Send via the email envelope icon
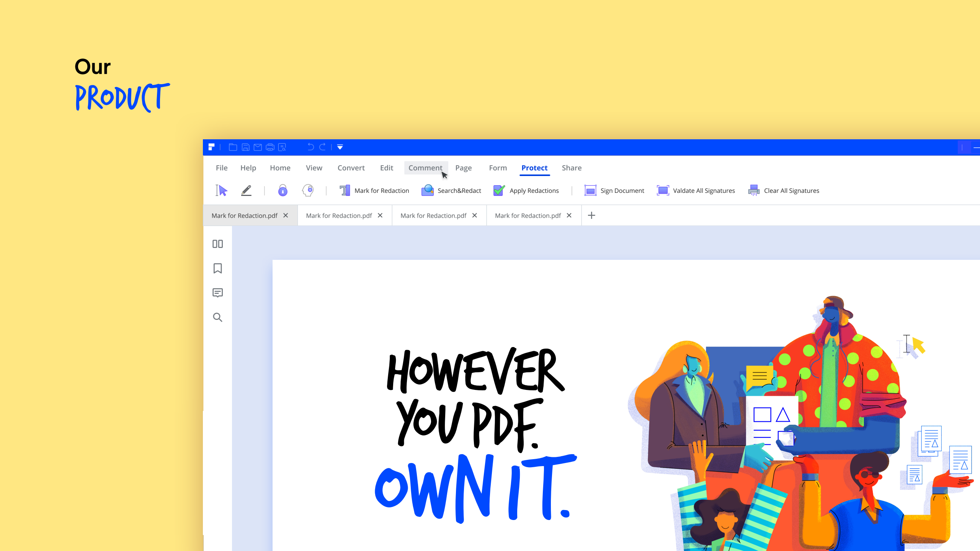The width and height of the screenshot is (980, 551). pos(258,147)
